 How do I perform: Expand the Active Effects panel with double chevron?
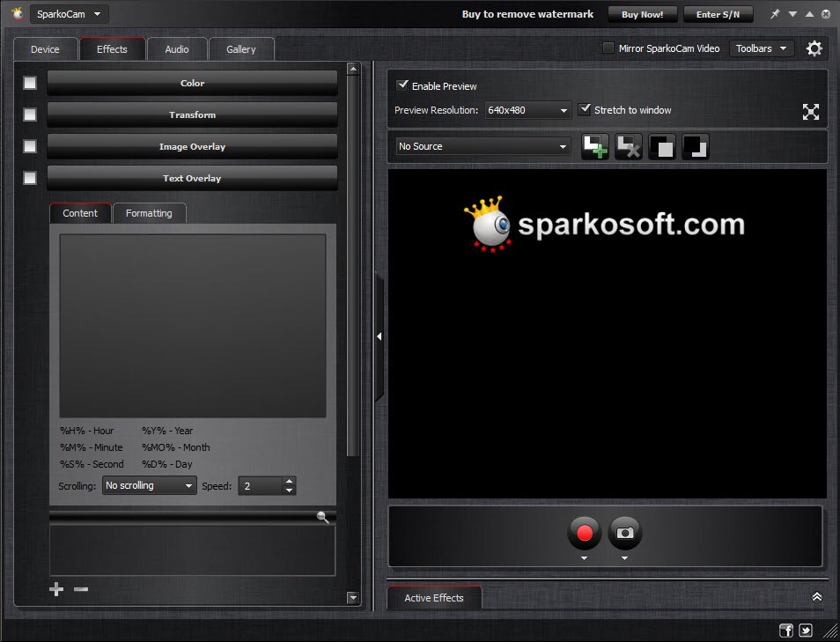(x=817, y=597)
